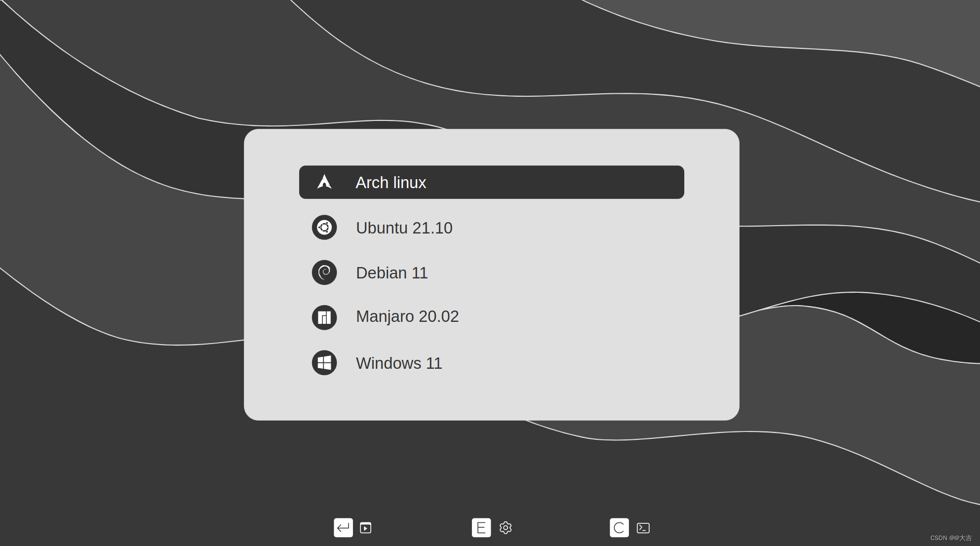Select Arch Linux boot entry
The width and height of the screenshot is (980, 546).
click(491, 182)
